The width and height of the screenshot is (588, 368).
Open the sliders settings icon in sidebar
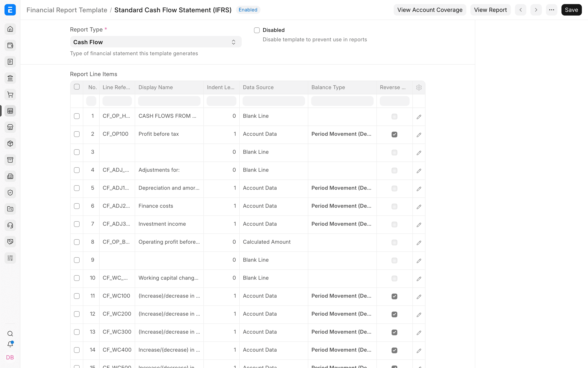[x=10, y=258]
